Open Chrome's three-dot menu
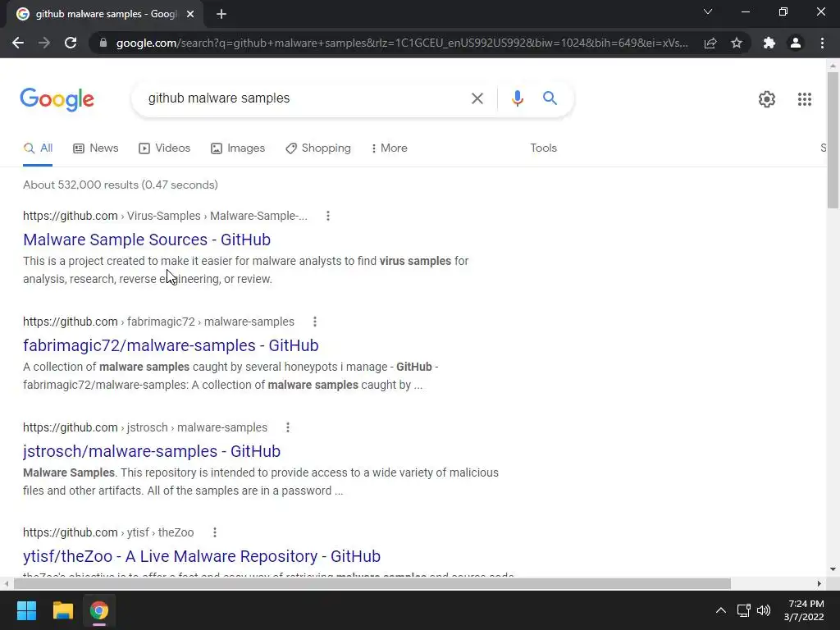Image resolution: width=840 pixels, height=630 pixels. point(822,43)
